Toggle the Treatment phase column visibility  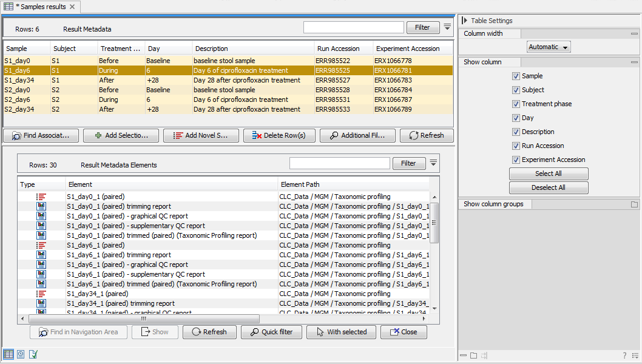(516, 104)
